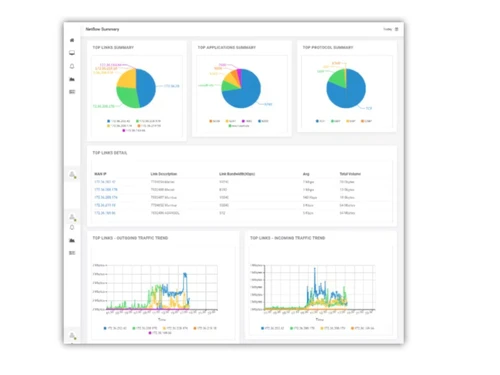Click the TOP LINKS DETAIL section title

pyautogui.click(x=110, y=153)
